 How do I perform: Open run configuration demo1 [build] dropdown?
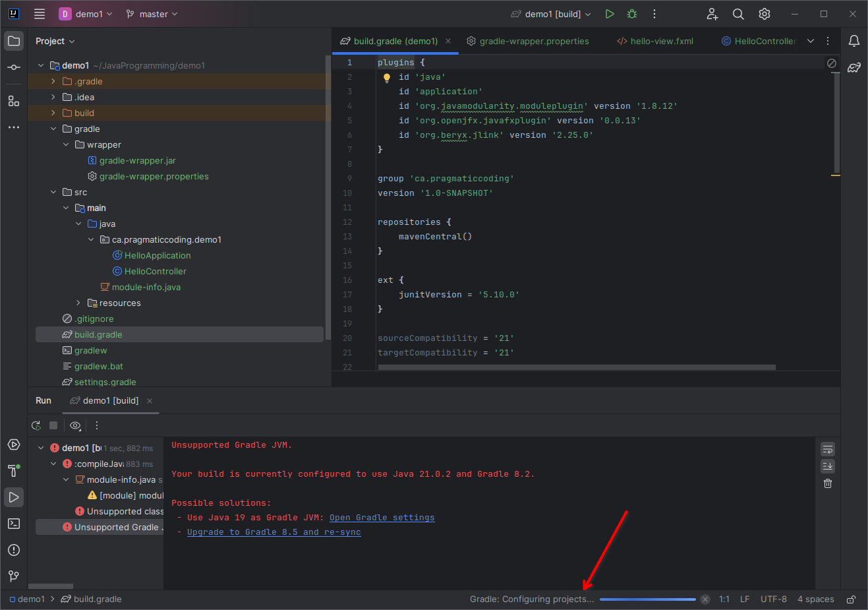coord(551,14)
